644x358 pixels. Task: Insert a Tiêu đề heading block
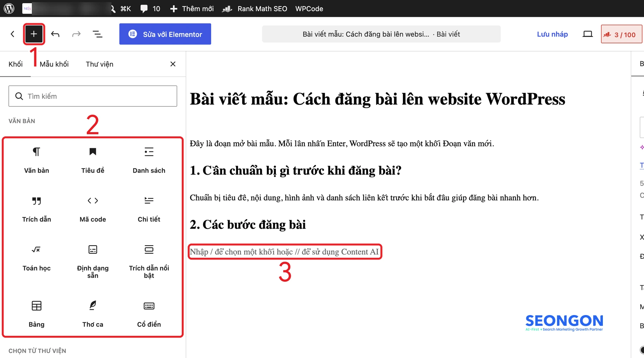click(x=93, y=160)
